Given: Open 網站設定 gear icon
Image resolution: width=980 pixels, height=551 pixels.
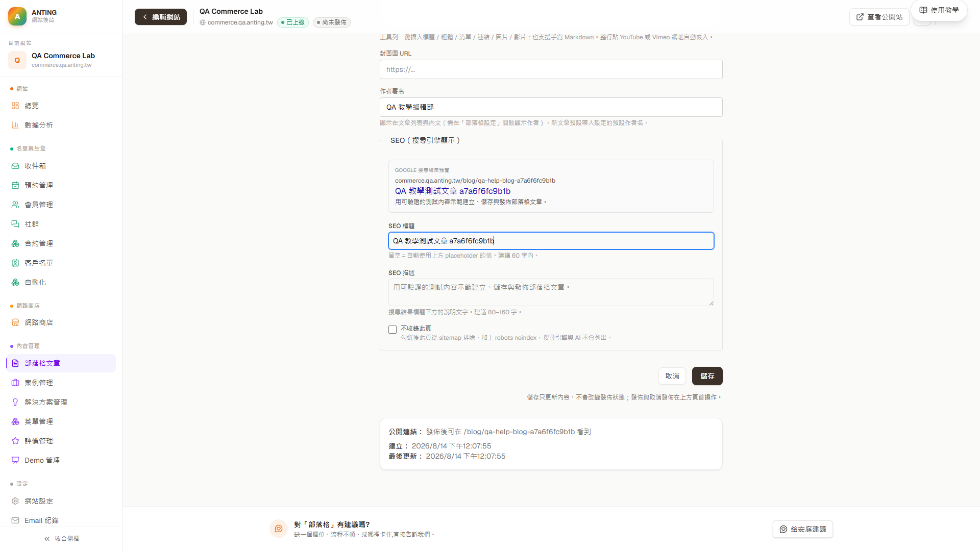Looking at the screenshot, I should (15, 501).
